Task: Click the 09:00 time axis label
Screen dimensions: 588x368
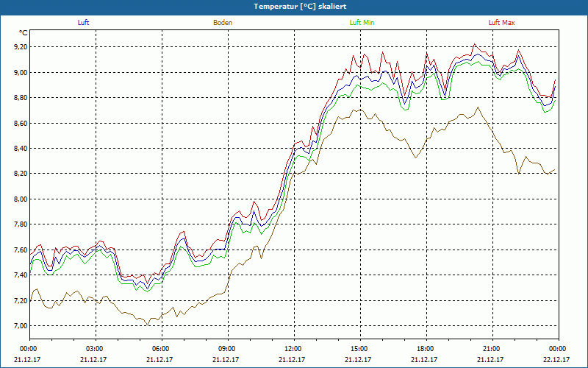Action: pos(228,349)
